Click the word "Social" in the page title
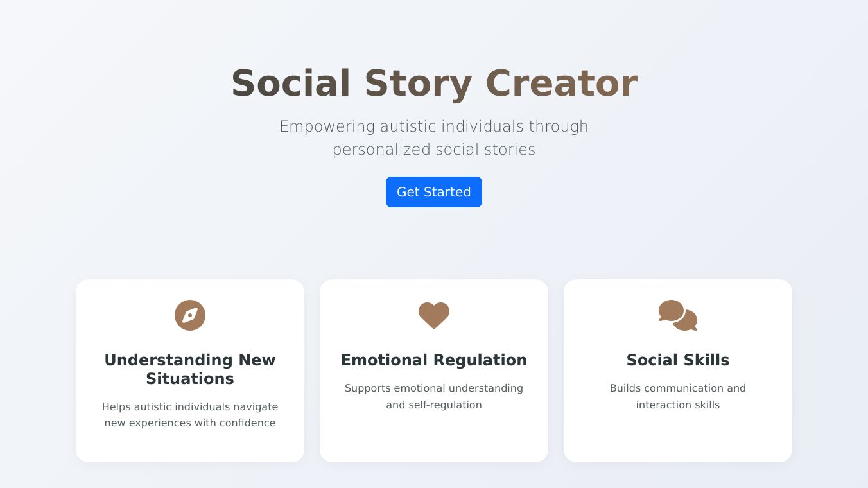 (x=291, y=83)
